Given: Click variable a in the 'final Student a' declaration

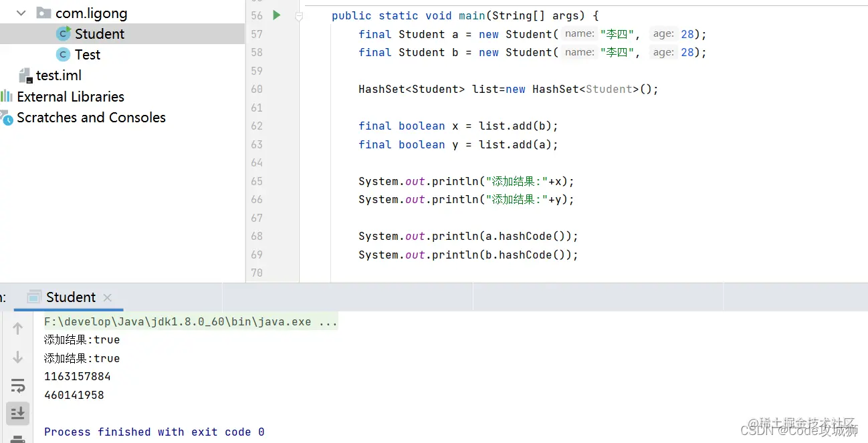Looking at the screenshot, I should click(x=455, y=34).
